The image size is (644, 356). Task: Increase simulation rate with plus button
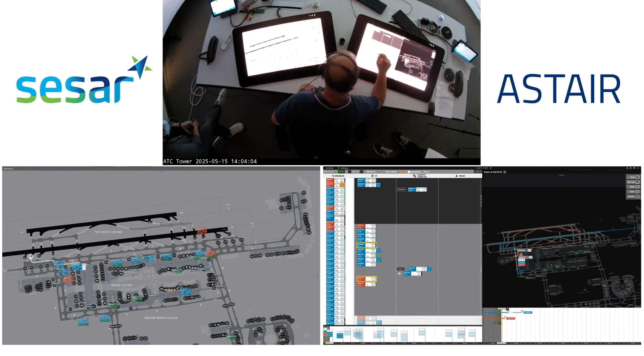(x=361, y=172)
